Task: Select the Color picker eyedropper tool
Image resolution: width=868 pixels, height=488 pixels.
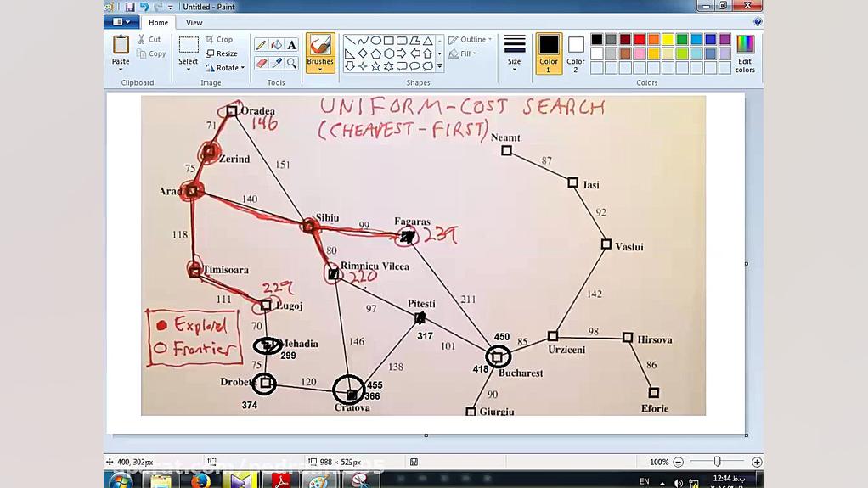Action: (x=276, y=63)
